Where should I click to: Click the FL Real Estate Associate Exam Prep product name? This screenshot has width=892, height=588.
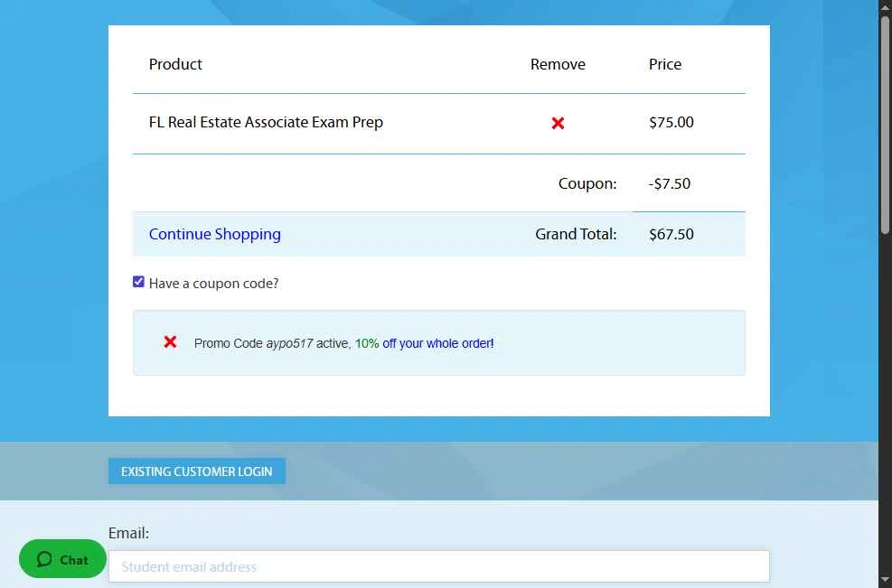pyautogui.click(x=266, y=122)
